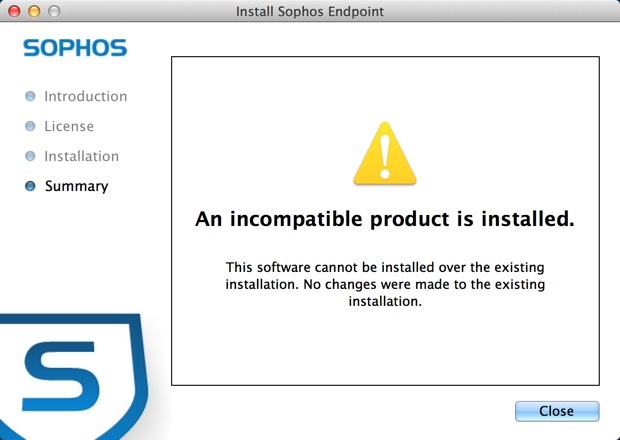Click the bullet beside Installation

pyautogui.click(x=30, y=156)
